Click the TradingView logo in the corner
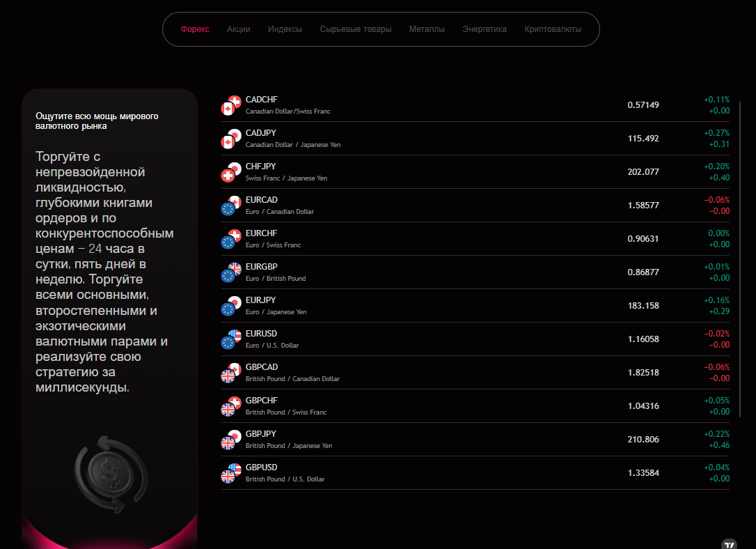 pos(730,544)
